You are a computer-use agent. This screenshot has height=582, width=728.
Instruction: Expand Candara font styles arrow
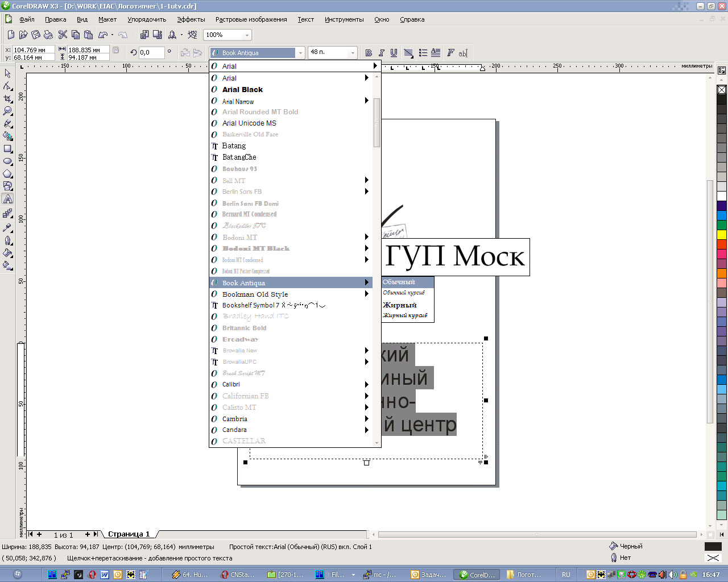coord(367,430)
